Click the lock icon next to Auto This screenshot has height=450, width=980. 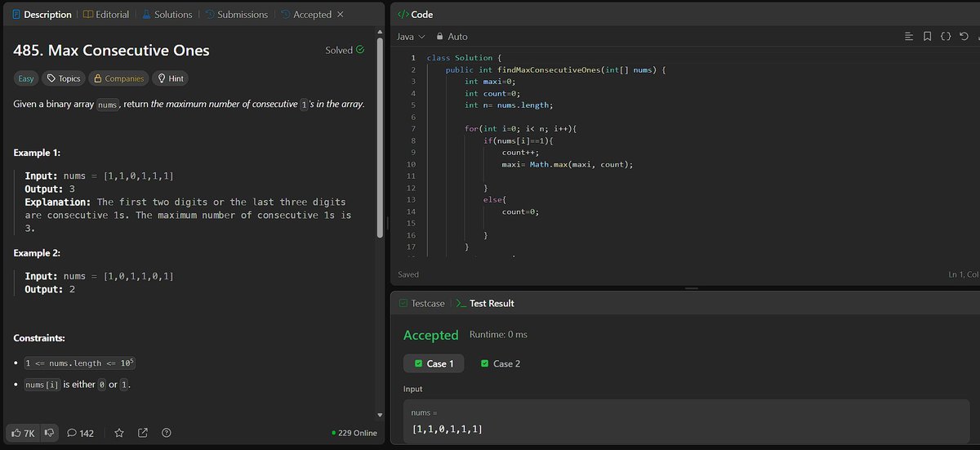[x=440, y=37]
